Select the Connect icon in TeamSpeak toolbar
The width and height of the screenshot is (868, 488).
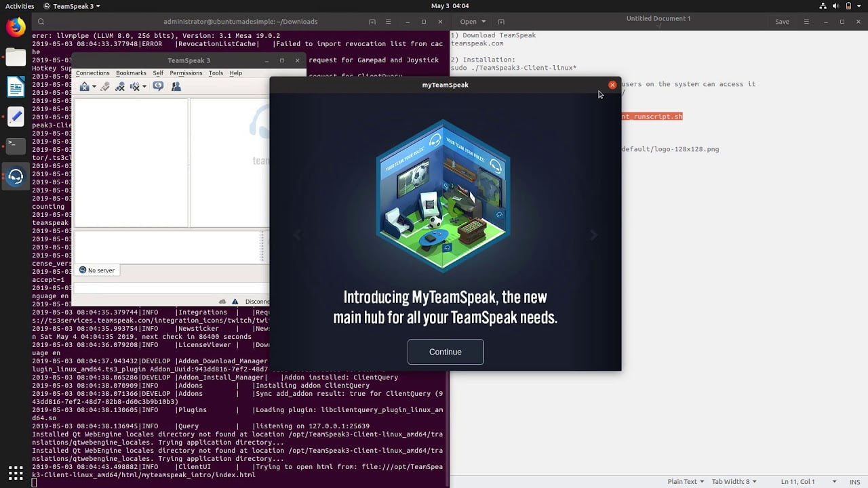point(85,87)
